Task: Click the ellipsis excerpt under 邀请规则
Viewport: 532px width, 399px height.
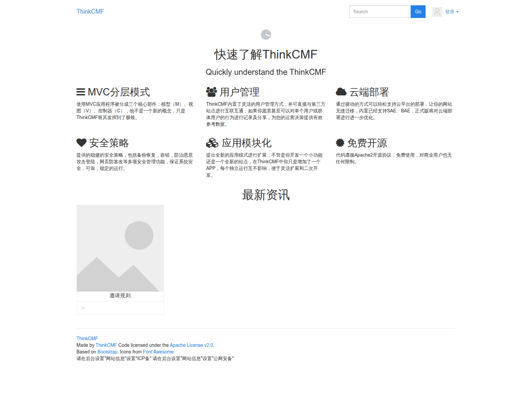Action: point(83,307)
